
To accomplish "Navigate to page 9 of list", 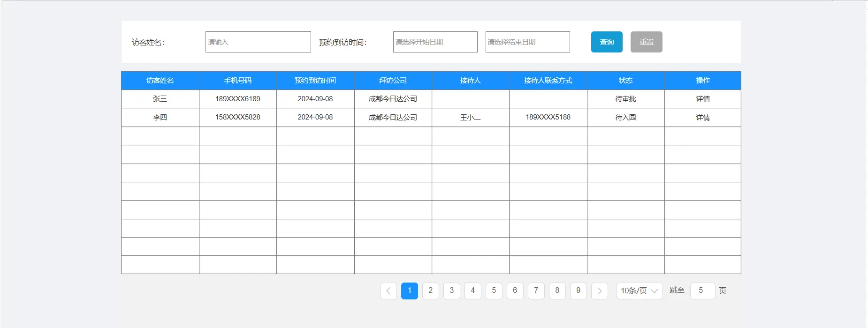I will (578, 291).
